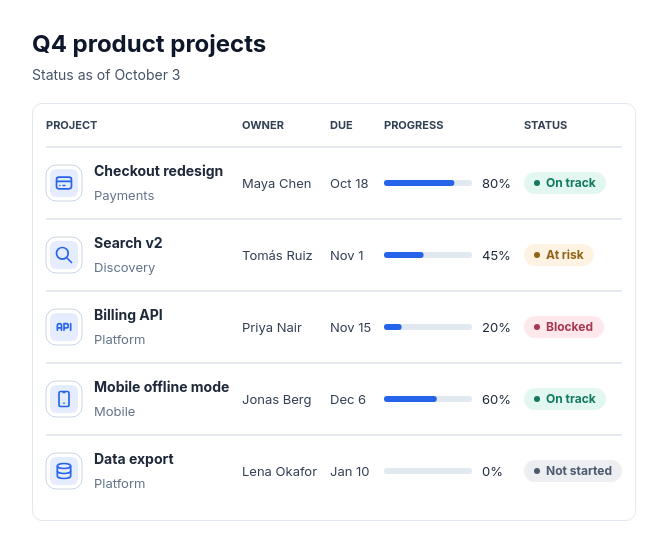668x553 pixels.
Task: Click the Nov 1 due date
Action: click(x=347, y=256)
